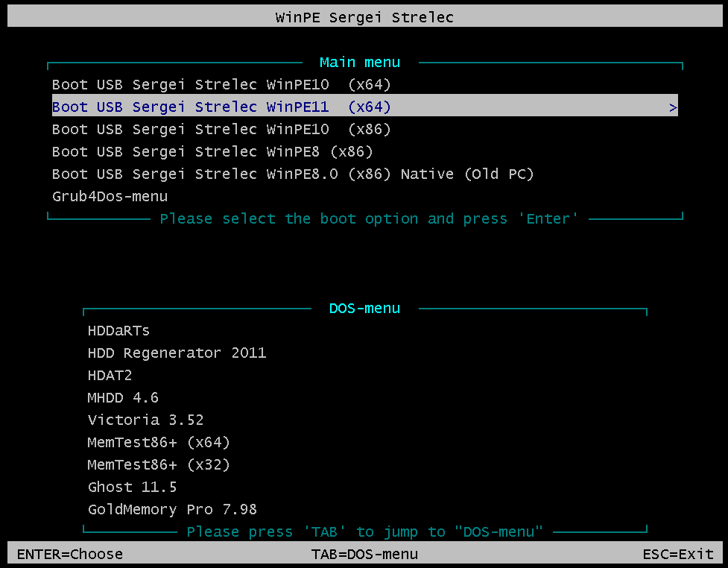
Task: Launch HDDaRTs from DOS-menu
Action: click(119, 331)
